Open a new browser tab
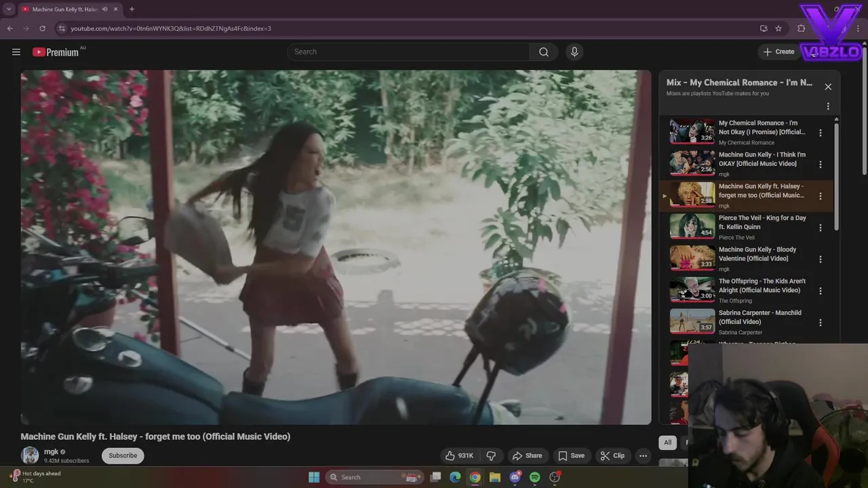The height and width of the screenshot is (488, 868). click(132, 9)
